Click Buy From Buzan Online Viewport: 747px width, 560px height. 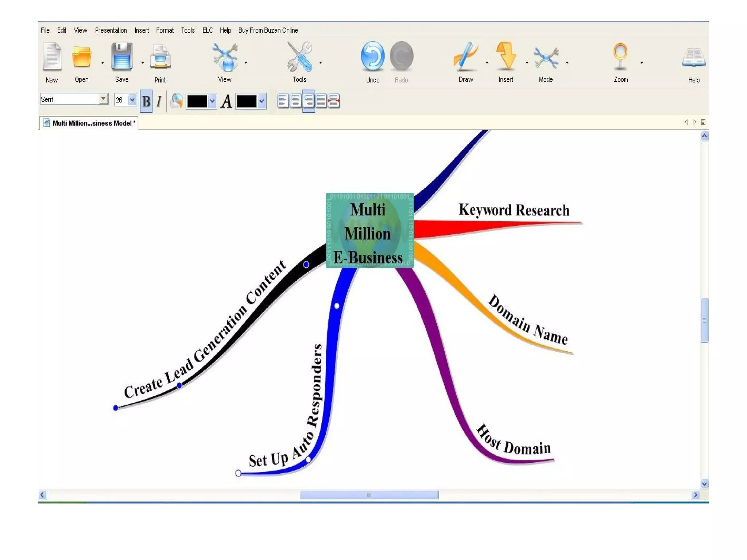(268, 30)
